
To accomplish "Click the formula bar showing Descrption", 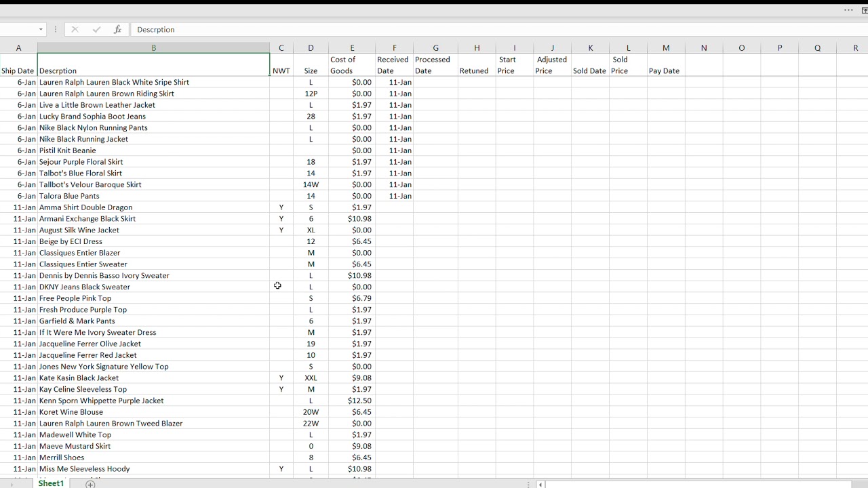I will point(498,30).
